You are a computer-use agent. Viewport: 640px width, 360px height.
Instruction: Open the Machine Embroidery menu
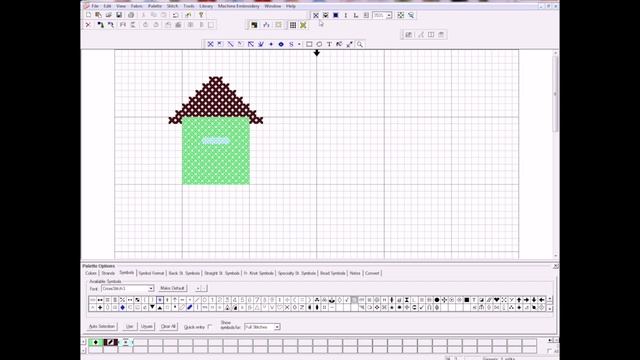[238, 6]
